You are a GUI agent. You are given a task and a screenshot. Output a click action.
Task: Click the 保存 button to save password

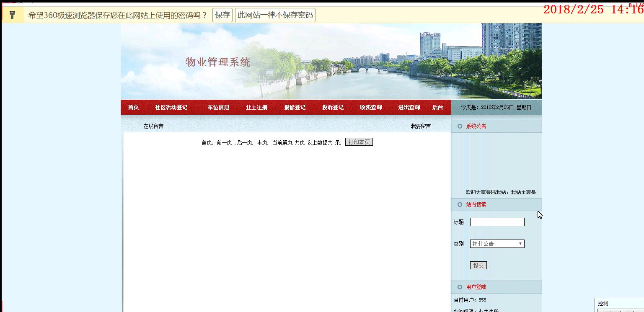pos(222,15)
